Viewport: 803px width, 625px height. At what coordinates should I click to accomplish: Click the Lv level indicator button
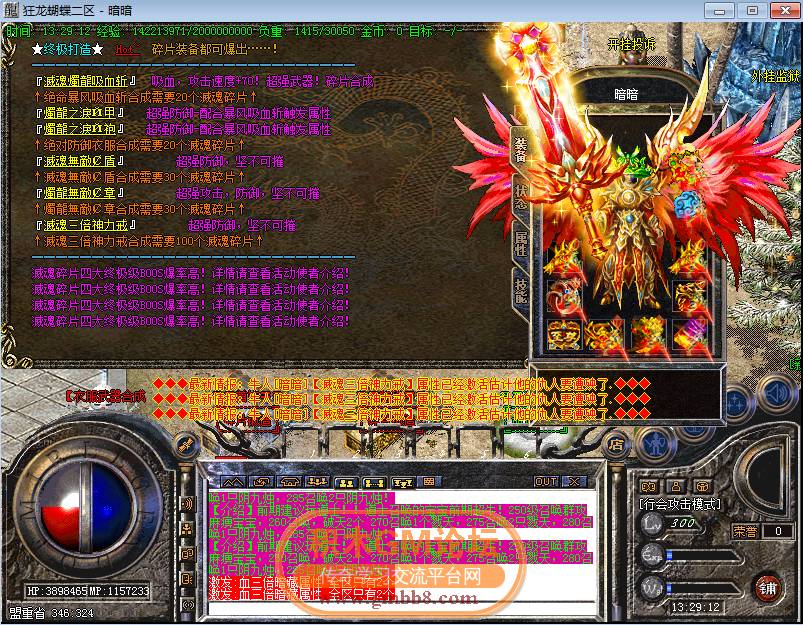[x=652, y=524]
